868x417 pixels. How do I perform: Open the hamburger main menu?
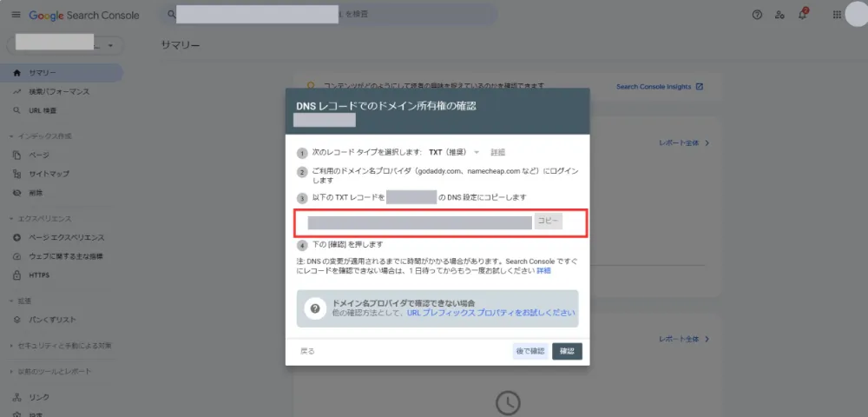point(16,15)
